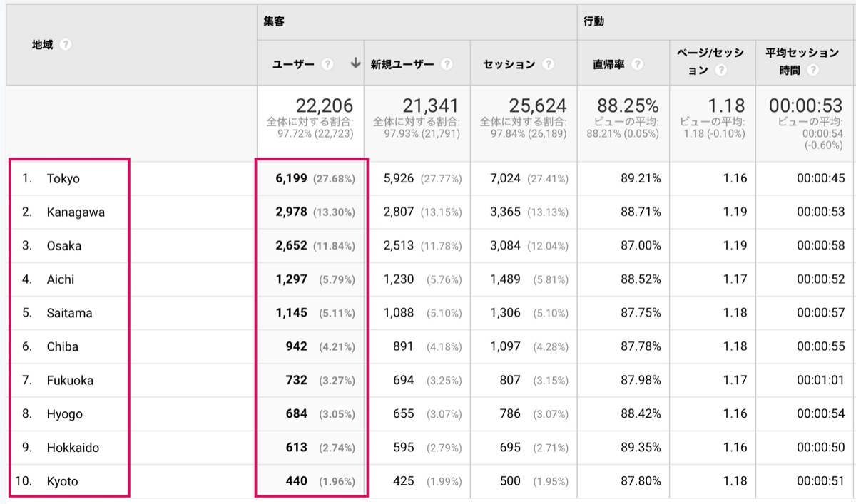Click help icon beside ユーザー column header
This screenshot has width=856, height=504.
pos(327,64)
